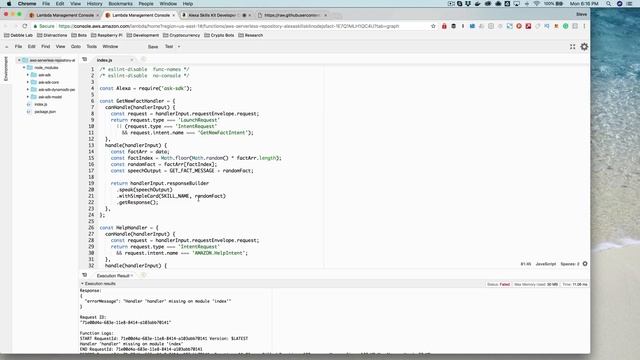Open the editor Window menu
Screen dimensions: 640x360
point(110,47)
